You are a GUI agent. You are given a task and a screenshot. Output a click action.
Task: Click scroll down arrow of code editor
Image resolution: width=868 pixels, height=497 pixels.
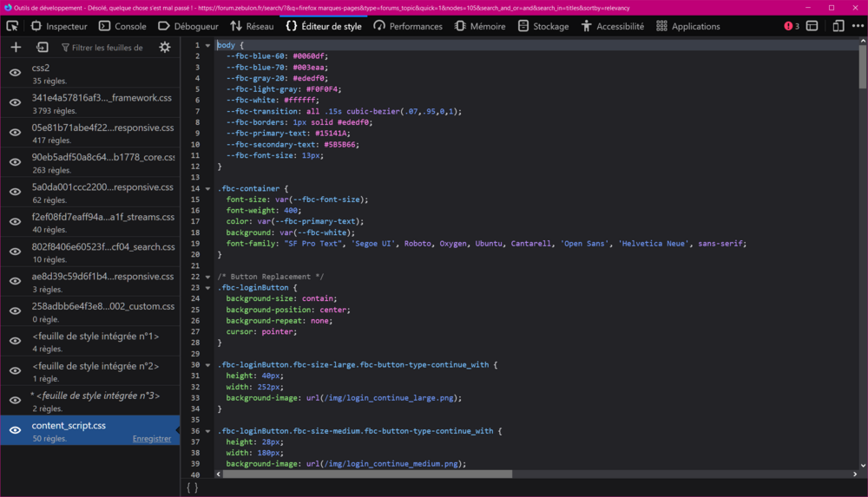coord(863,466)
